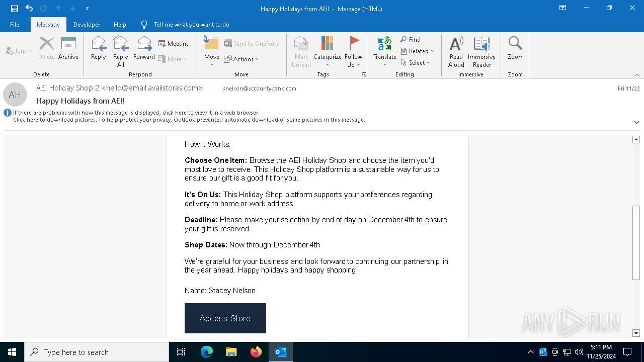Expand the message header chevron
This screenshot has width=644, height=362.
coord(636,122)
